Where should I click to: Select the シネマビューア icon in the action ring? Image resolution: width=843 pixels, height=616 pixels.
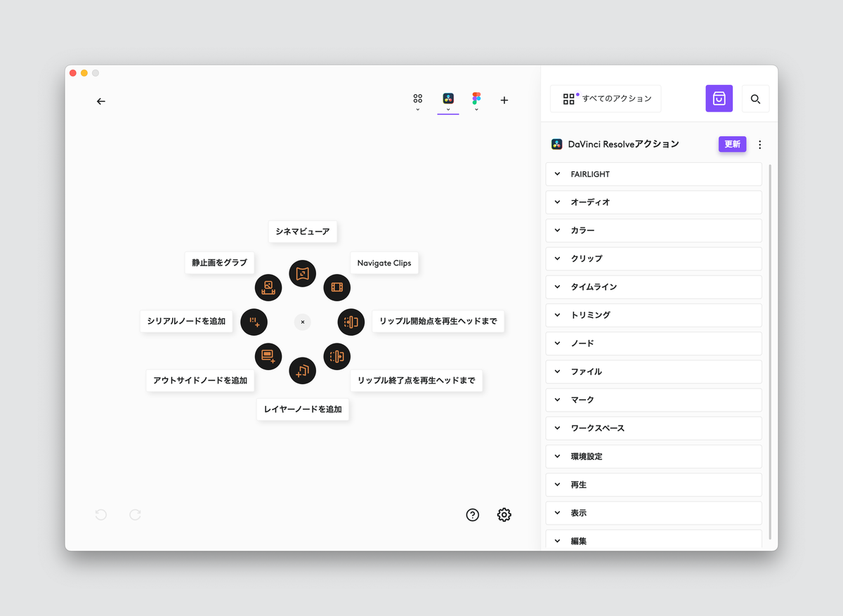pos(303,273)
